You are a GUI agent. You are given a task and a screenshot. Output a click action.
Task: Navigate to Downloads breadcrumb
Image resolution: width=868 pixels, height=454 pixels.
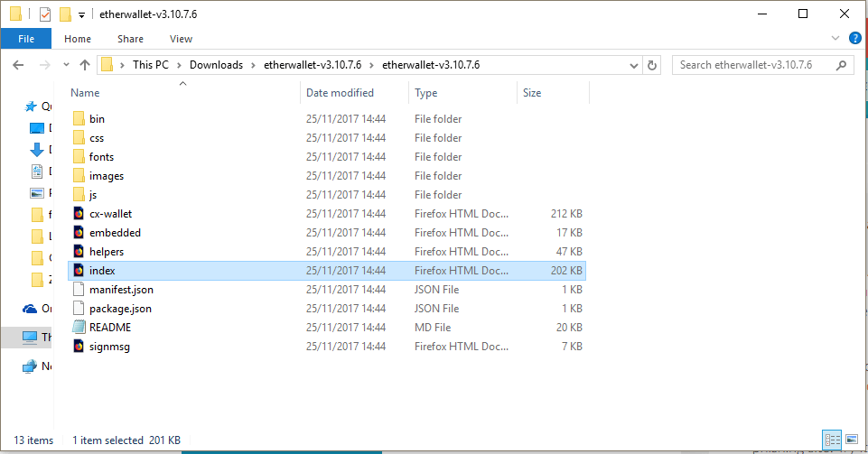pos(217,65)
